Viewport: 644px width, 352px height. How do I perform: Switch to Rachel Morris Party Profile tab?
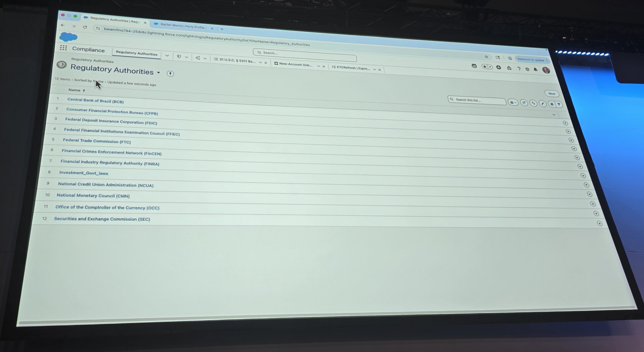tap(182, 26)
